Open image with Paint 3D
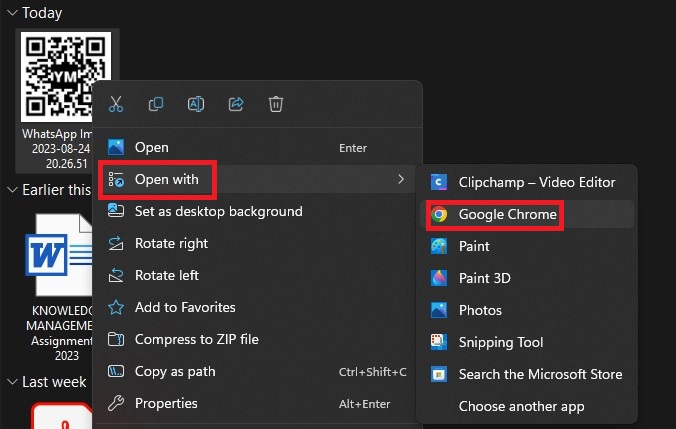The image size is (676, 429). click(480, 278)
